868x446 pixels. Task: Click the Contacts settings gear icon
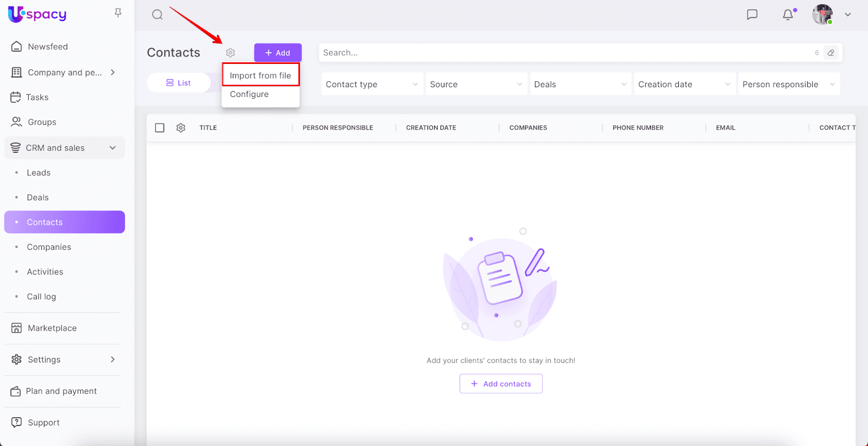point(231,53)
